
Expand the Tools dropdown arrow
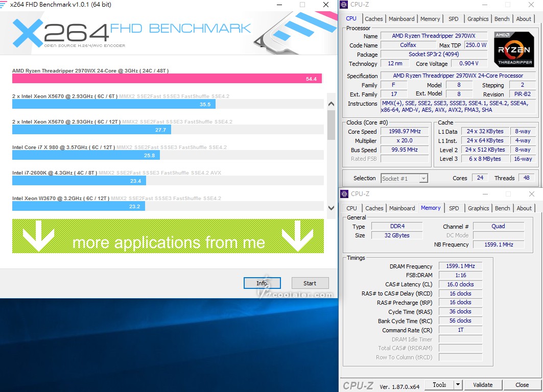click(457, 385)
